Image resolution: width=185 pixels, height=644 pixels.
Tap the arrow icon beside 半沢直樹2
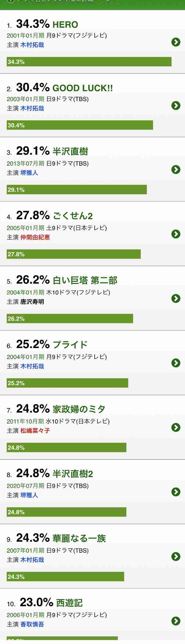pyautogui.click(x=176, y=492)
